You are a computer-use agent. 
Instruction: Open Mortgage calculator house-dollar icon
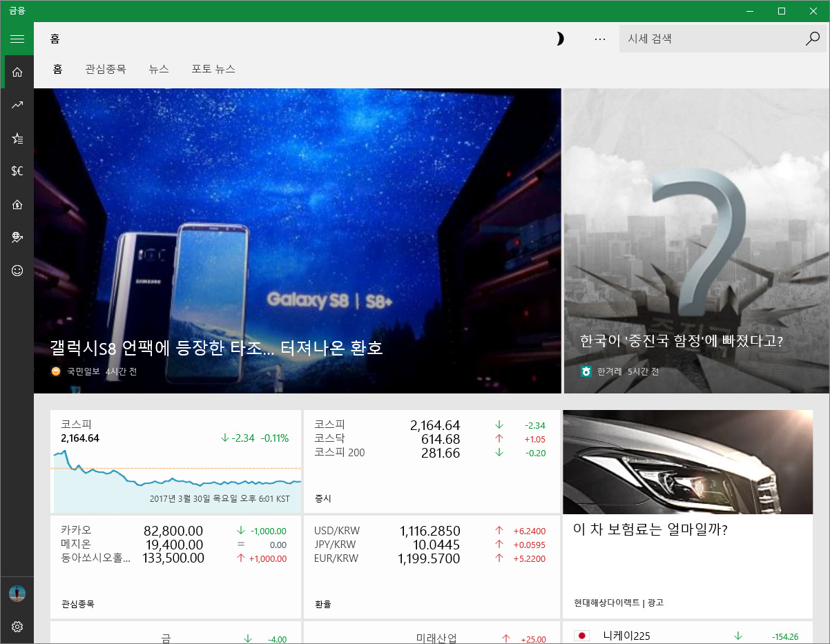pyautogui.click(x=17, y=204)
